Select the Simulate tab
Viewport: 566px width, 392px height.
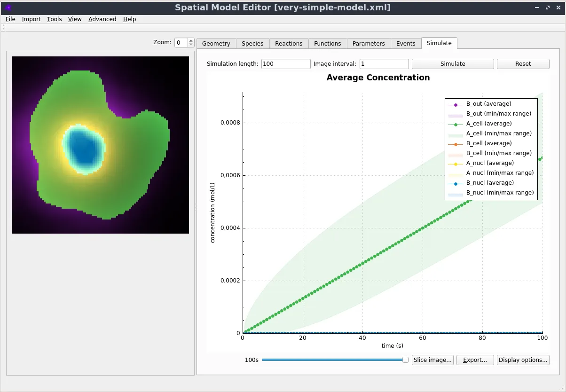tap(439, 43)
